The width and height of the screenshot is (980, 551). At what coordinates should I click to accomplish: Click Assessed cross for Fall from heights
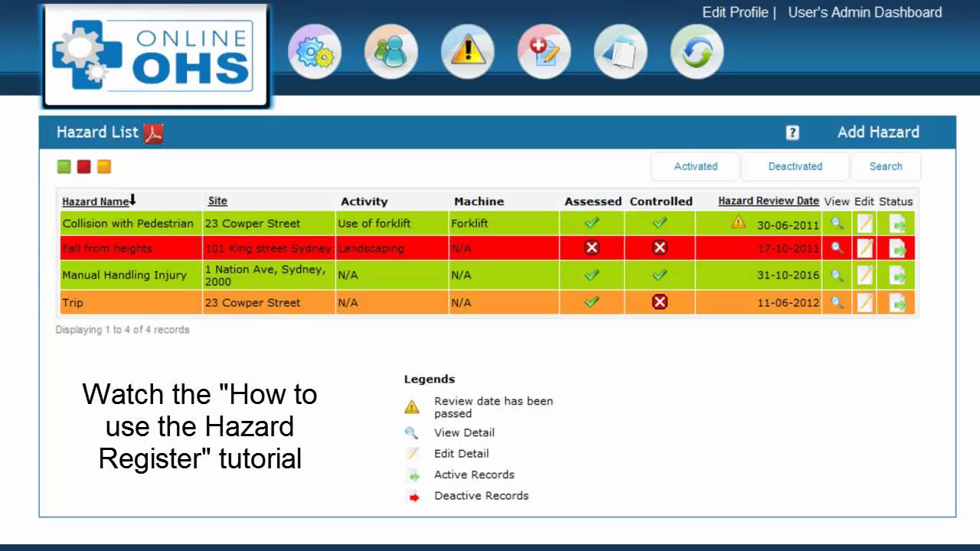[592, 247]
